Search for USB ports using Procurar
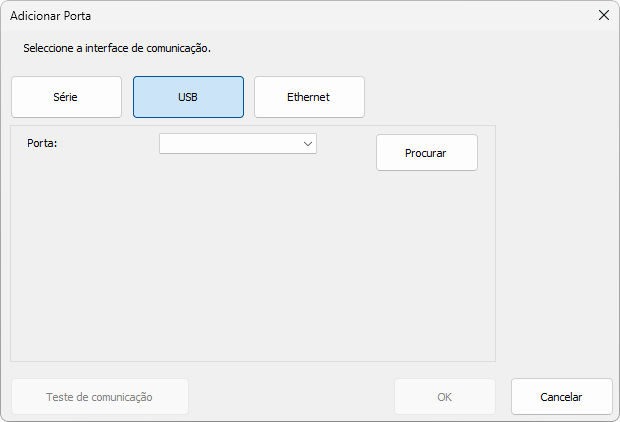The height and width of the screenshot is (422, 620). pos(427,153)
